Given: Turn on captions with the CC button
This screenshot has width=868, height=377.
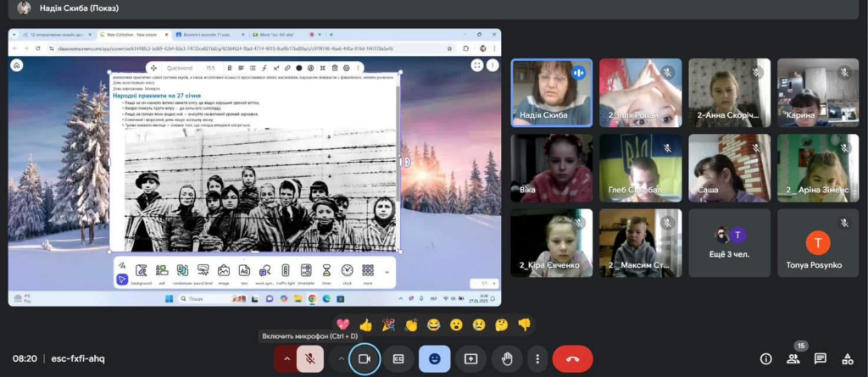Looking at the screenshot, I should pos(398,358).
